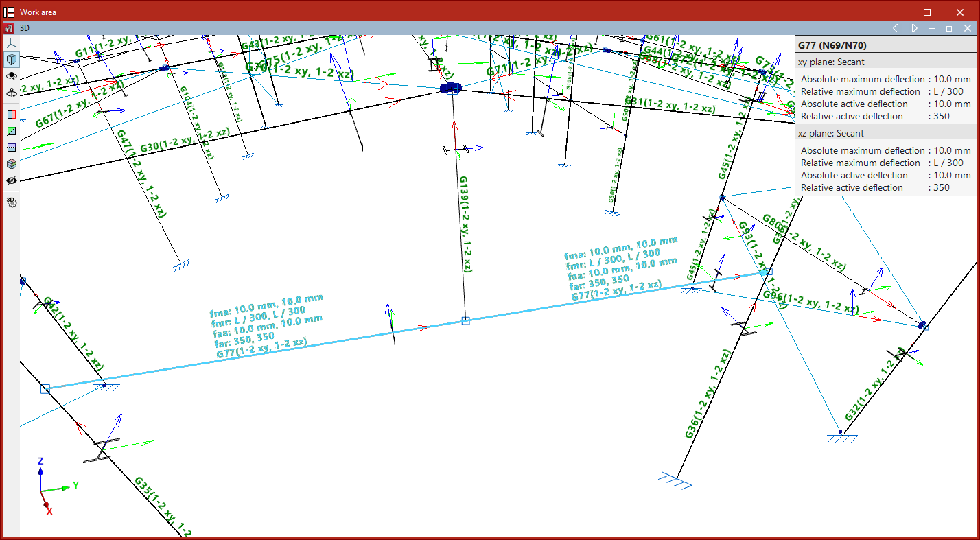Select the G31 member label
The width and height of the screenshot is (980, 540).
(x=670, y=104)
